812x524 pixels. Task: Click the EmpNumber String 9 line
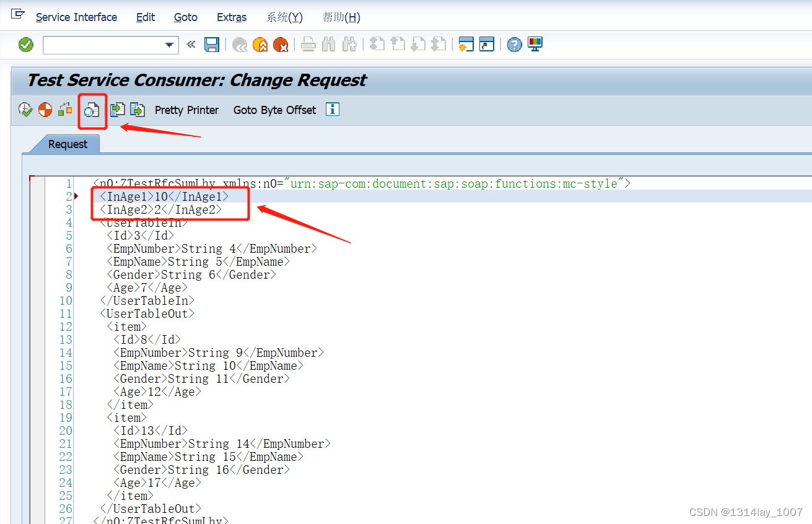219,352
